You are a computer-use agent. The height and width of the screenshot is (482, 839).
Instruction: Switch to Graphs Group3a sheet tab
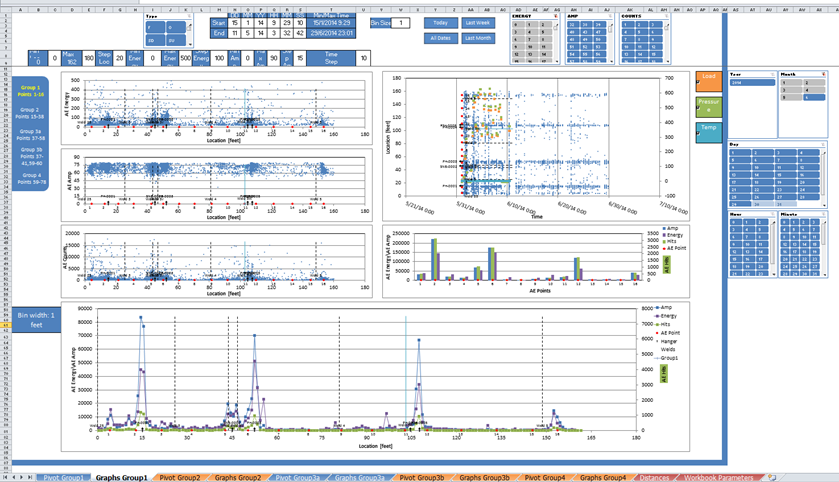(360, 478)
